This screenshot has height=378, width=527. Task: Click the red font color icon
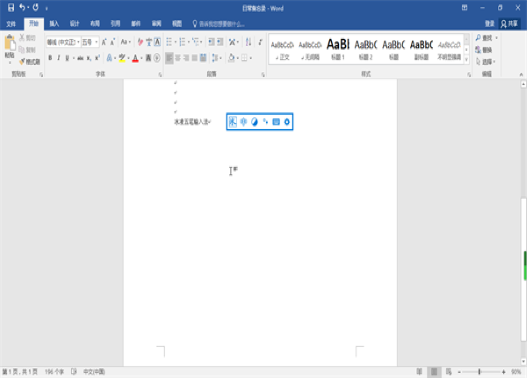tap(135, 58)
